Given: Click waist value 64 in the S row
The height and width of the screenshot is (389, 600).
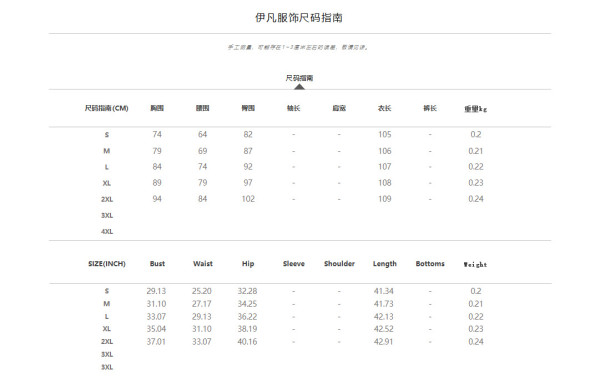Looking at the screenshot, I should (202, 134).
